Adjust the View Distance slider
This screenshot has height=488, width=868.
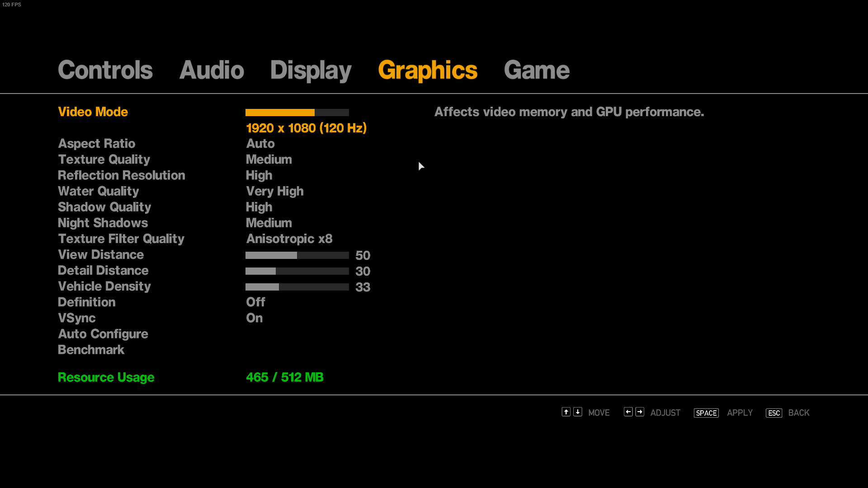pyautogui.click(x=297, y=255)
